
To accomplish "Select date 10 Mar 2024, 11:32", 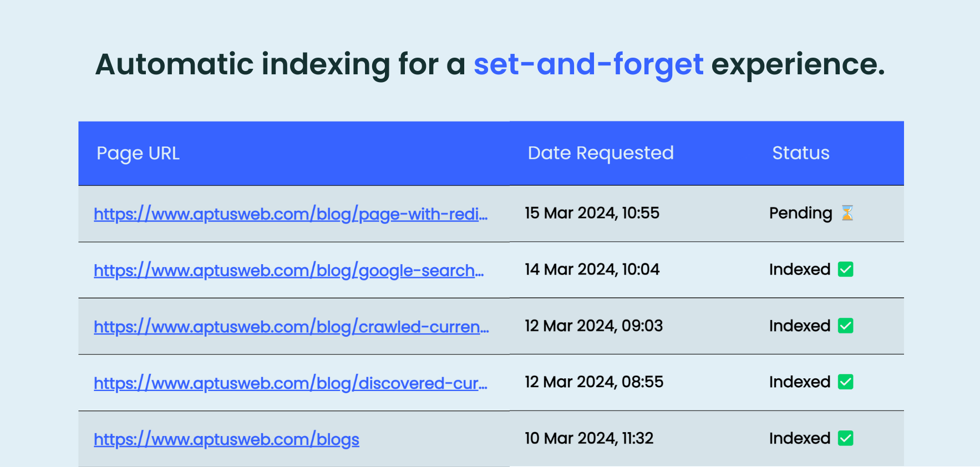I will pyautogui.click(x=589, y=439).
